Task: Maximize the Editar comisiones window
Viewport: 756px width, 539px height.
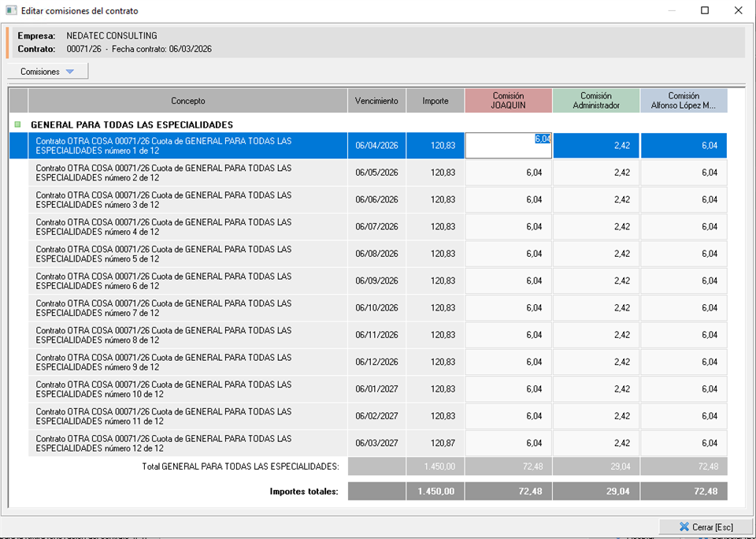Action: pyautogui.click(x=705, y=10)
